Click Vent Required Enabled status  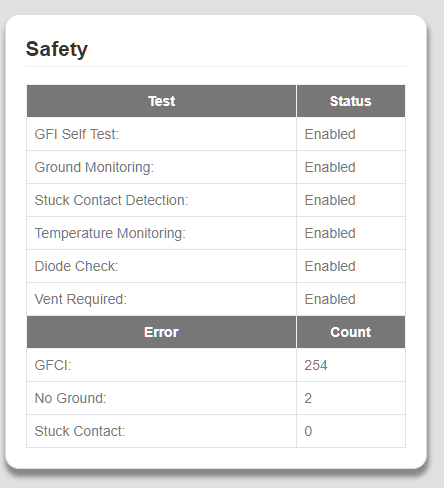coord(330,299)
